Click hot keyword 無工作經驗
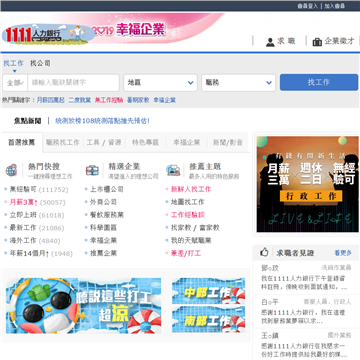The image size is (360, 360). coord(109,100)
